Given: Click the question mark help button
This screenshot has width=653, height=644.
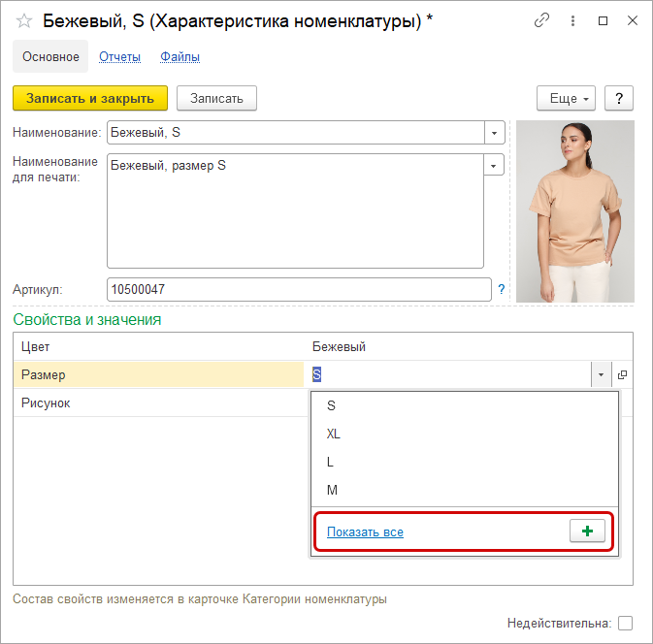Looking at the screenshot, I should coord(619,98).
